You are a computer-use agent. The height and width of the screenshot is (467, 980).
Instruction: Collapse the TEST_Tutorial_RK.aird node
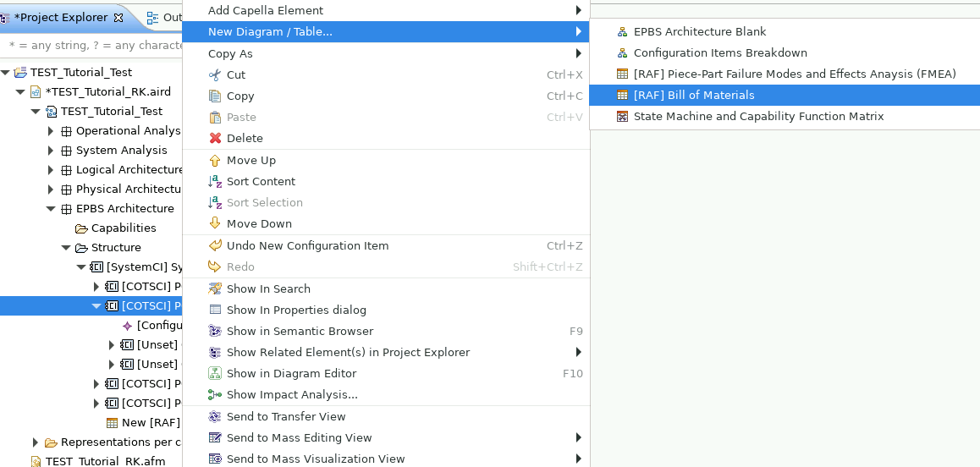point(20,92)
